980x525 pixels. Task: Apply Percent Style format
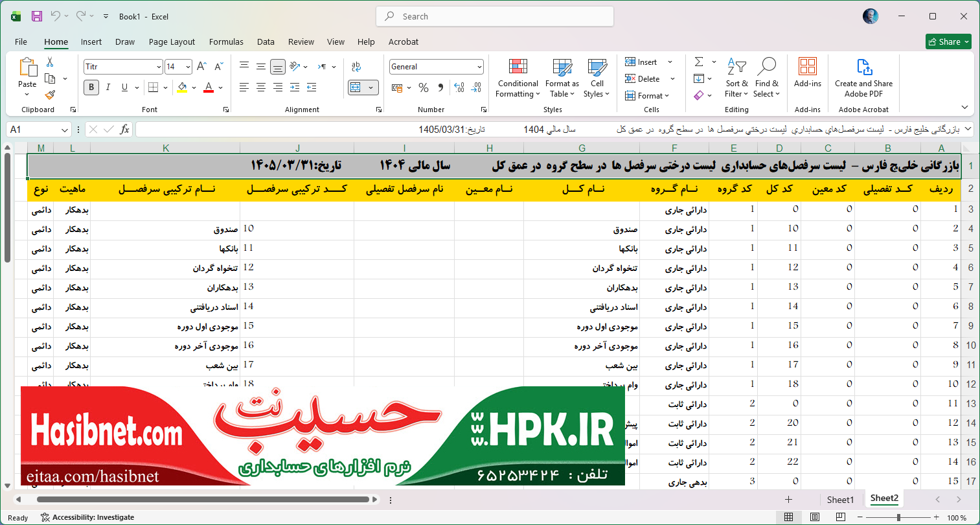pos(424,87)
